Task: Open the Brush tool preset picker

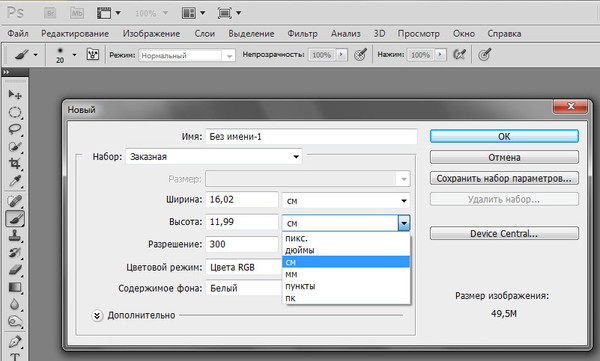Action: click(26, 55)
